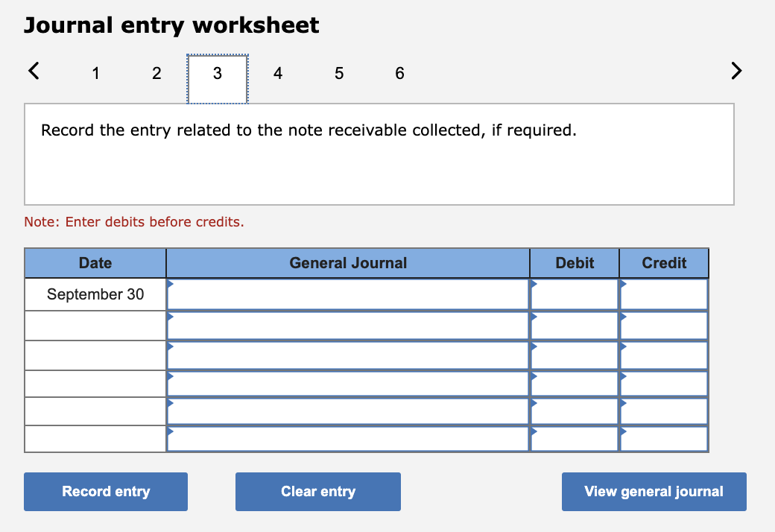Viewport: 775px width, 532px height.
Task: Click the note receivable instruction text
Action: (309, 130)
